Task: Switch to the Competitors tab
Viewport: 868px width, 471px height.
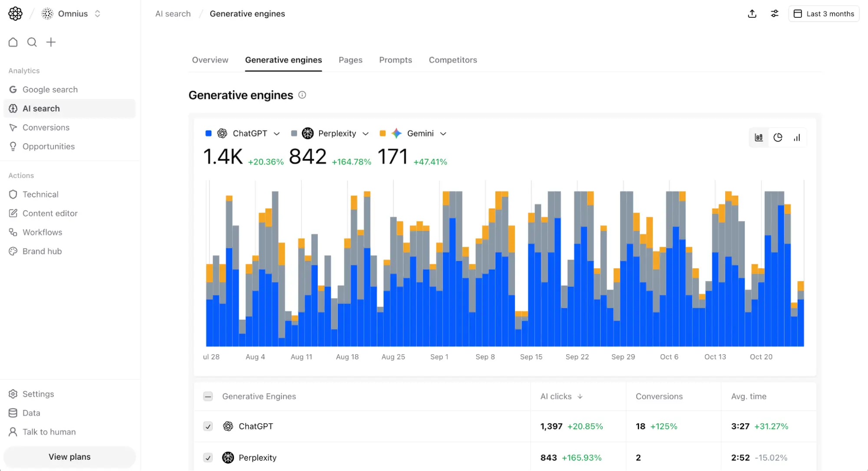Action: [453, 60]
